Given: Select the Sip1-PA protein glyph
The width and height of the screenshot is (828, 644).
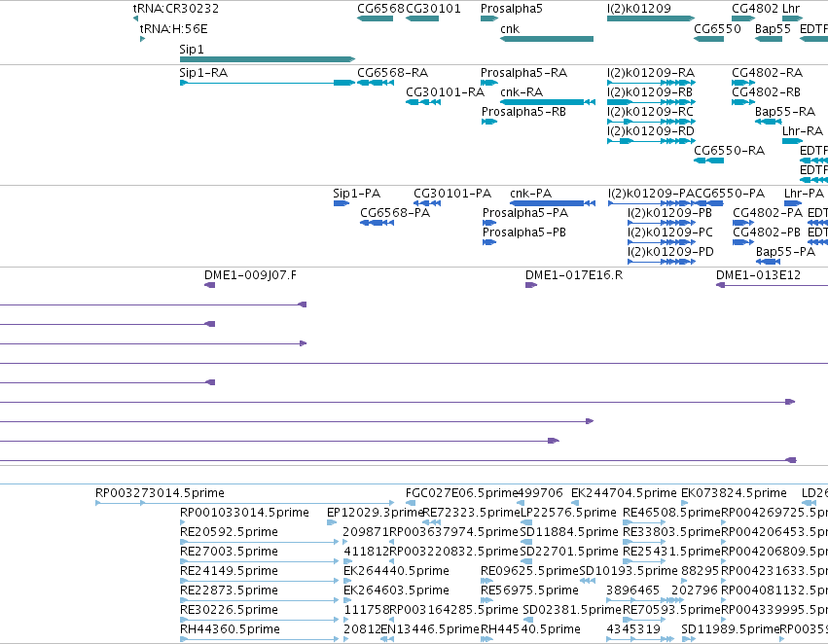Looking at the screenshot, I should click(x=342, y=203).
